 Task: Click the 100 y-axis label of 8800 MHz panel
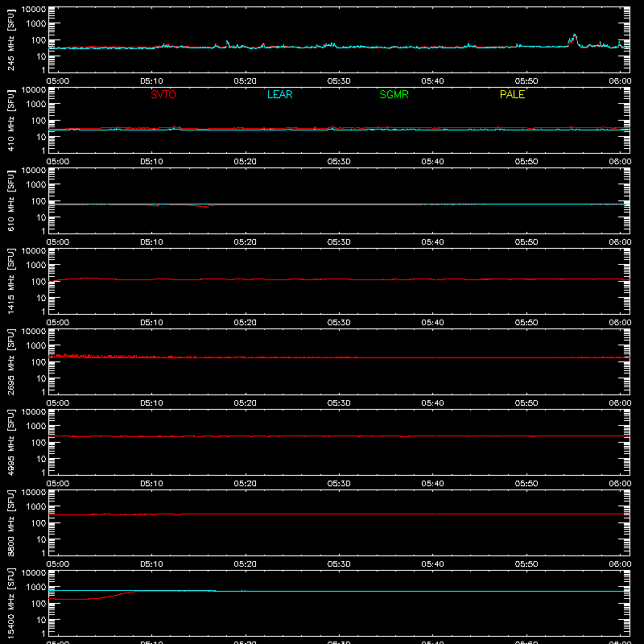pyautogui.click(x=39, y=522)
